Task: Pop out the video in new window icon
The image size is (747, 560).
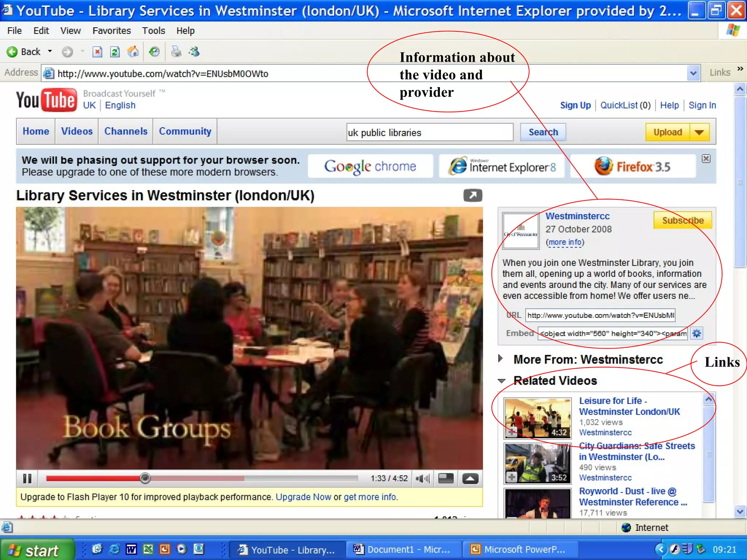Action: tap(473, 195)
